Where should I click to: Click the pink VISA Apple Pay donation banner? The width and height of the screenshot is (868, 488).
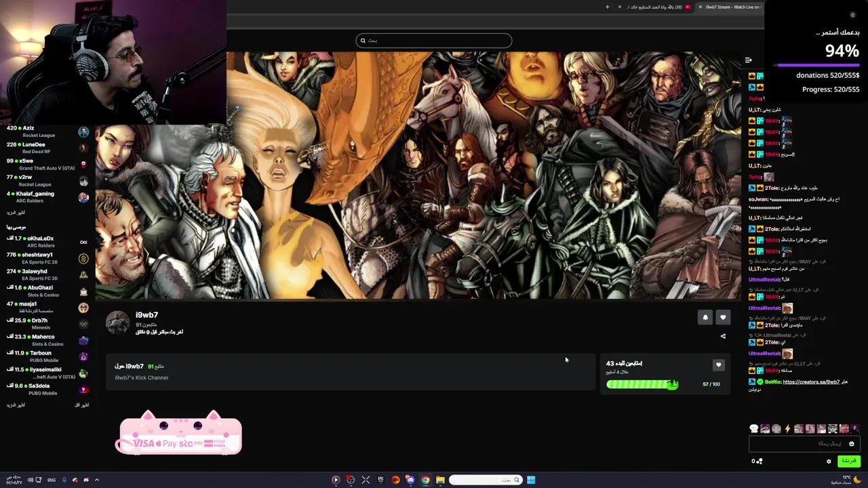click(179, 434)
